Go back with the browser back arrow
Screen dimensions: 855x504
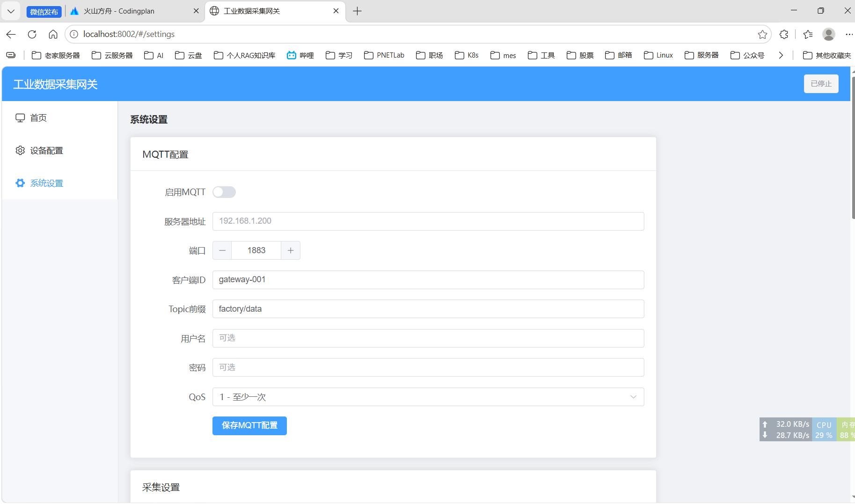pos(11,34)
